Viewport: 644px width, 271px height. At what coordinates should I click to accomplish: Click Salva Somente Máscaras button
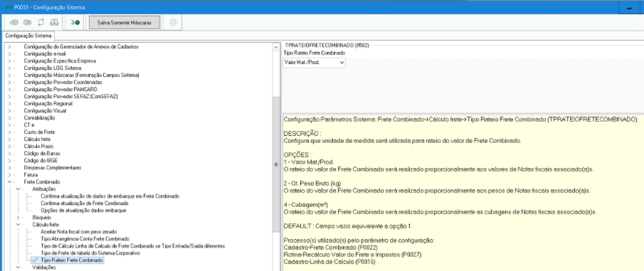pos(124,23)
